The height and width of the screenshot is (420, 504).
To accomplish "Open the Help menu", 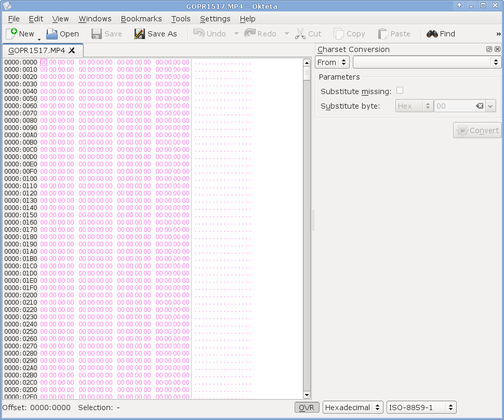I will pyautogui.click(x=248, y=19).
